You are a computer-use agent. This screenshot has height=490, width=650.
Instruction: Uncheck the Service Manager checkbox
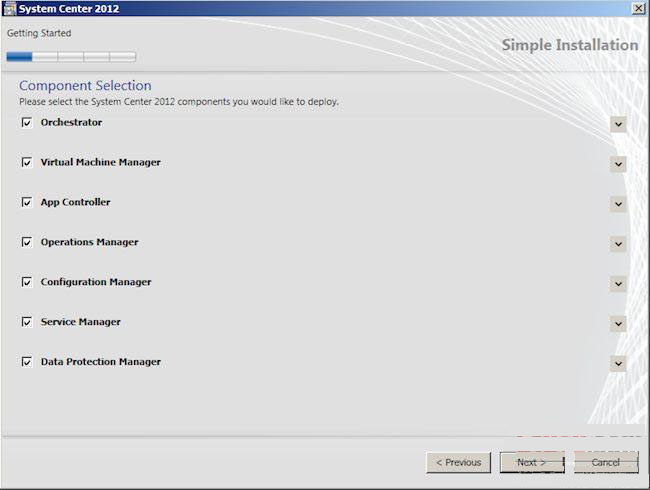pyautogui.click(x=27, y=322)
